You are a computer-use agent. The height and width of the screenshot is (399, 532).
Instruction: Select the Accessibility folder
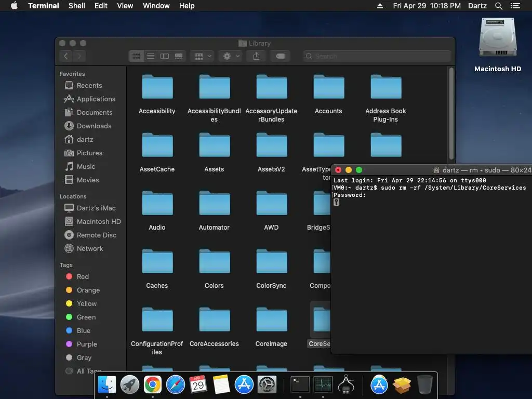[x=157, y=87]
